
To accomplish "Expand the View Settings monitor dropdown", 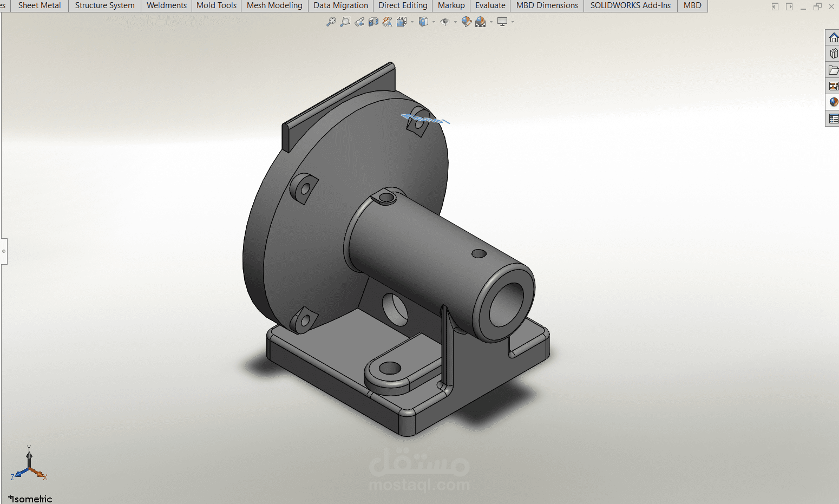I will tap(513, 22).
